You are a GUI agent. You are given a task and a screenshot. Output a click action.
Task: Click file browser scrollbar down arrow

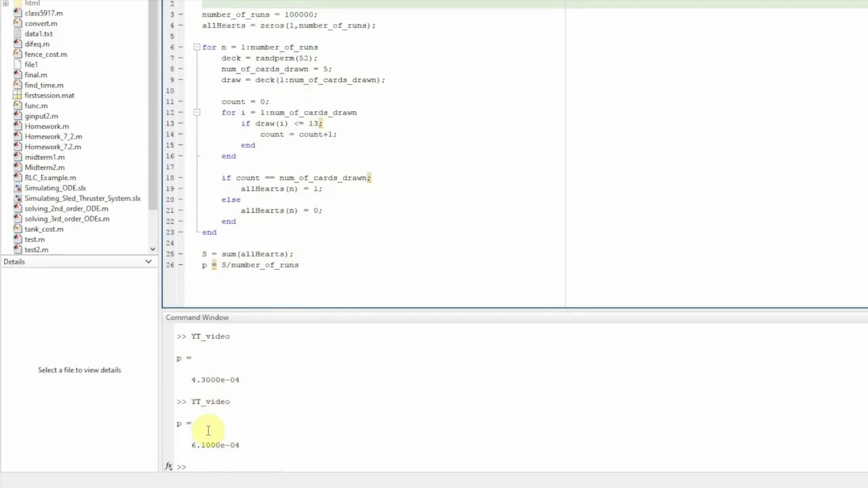[153, 249]
